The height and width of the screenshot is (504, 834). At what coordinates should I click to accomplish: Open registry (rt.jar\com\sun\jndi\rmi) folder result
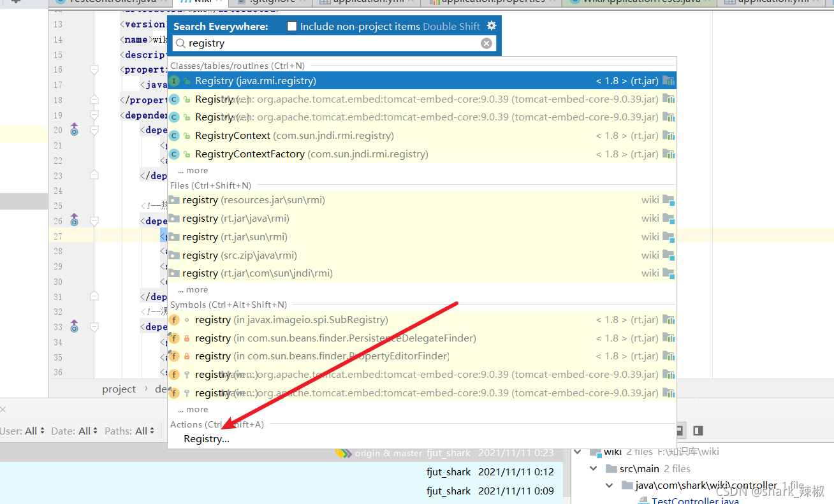click(421, 273)
